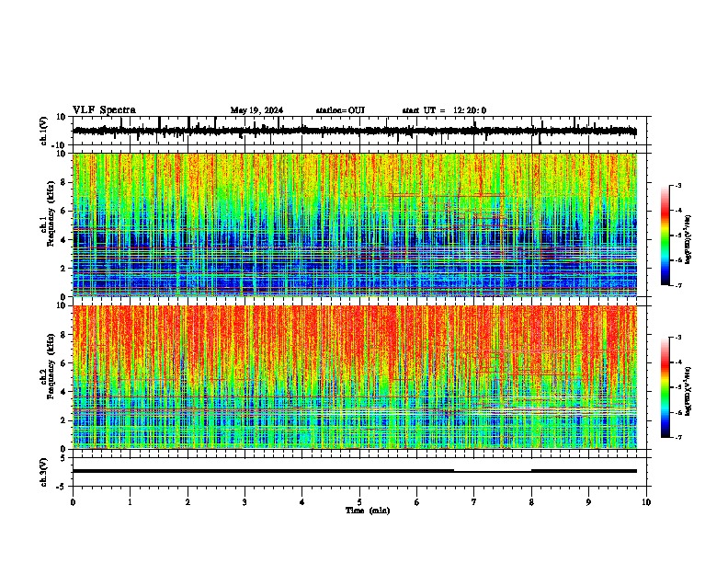This screenshot has height=563, width=728.
Task: Click the time axis tick label "10"
Action: pos(646,502)
